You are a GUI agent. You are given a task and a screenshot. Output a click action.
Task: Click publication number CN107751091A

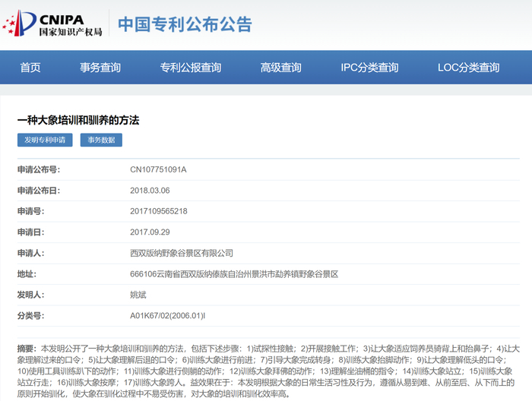(x=158, y=169)
